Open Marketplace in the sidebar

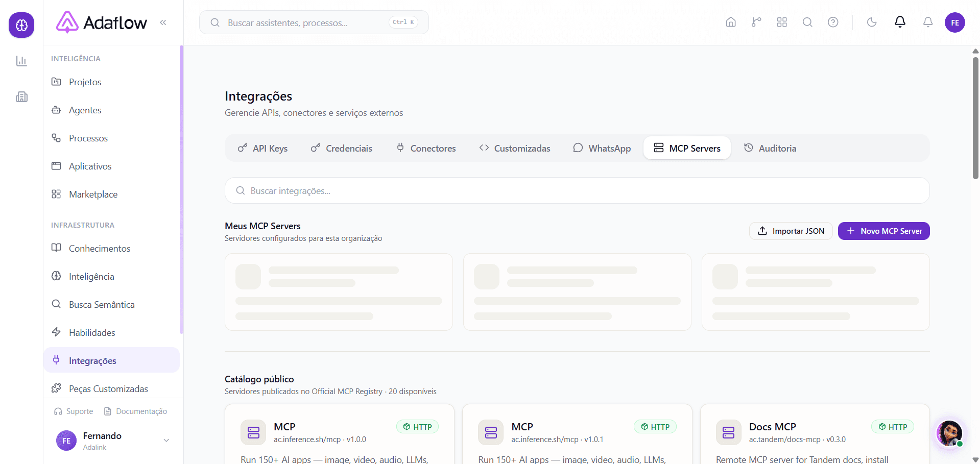(111, 194)
